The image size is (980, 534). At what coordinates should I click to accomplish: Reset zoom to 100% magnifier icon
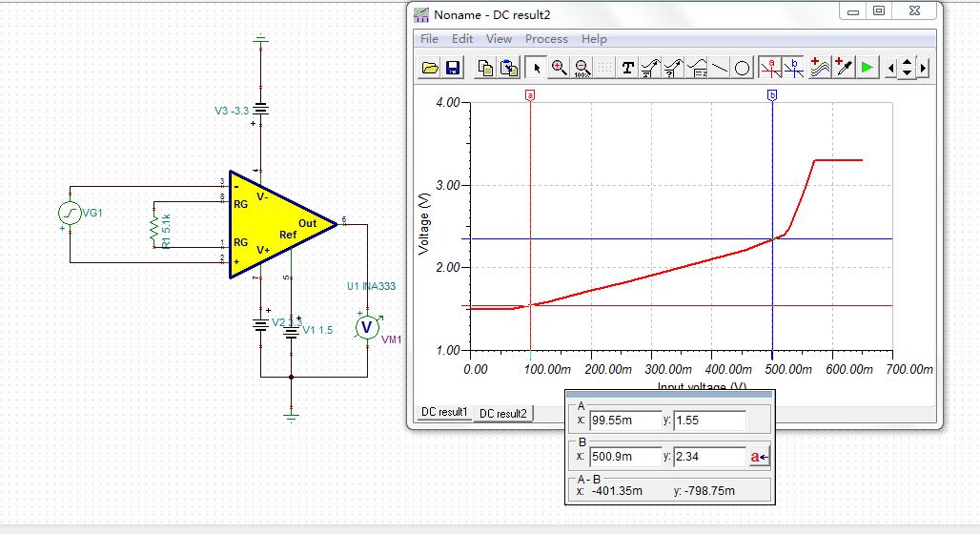[582, 68]
